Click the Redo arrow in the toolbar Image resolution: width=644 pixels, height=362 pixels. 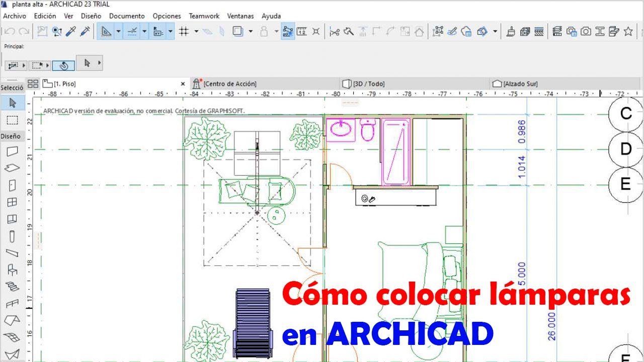[x=24, y=31]
